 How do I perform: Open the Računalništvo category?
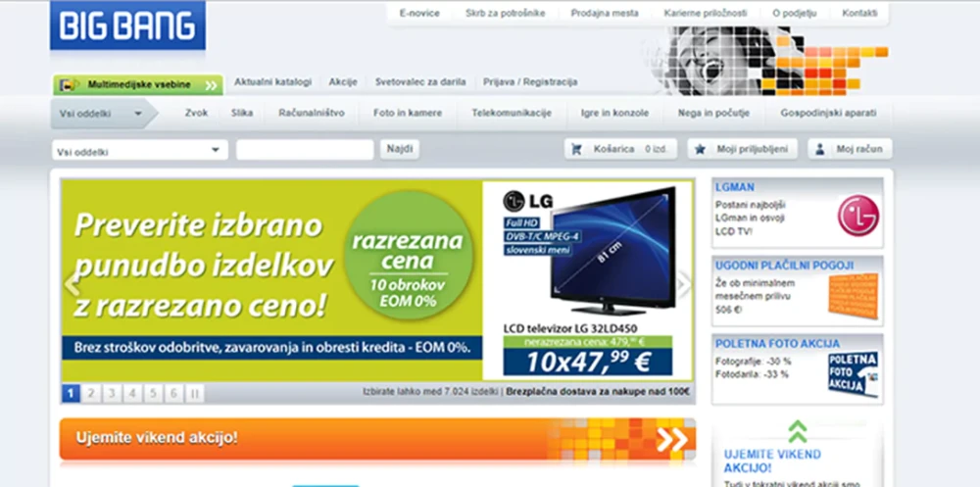[311, 114]
